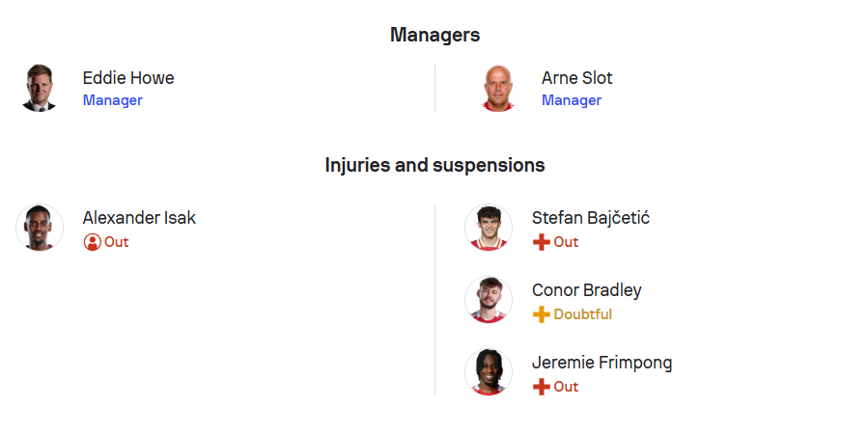Click the yellow doubtful cross under Conor Bradley
Image resolution: width=868 pixels, height=434 pixels.
(x=541, y=314)
